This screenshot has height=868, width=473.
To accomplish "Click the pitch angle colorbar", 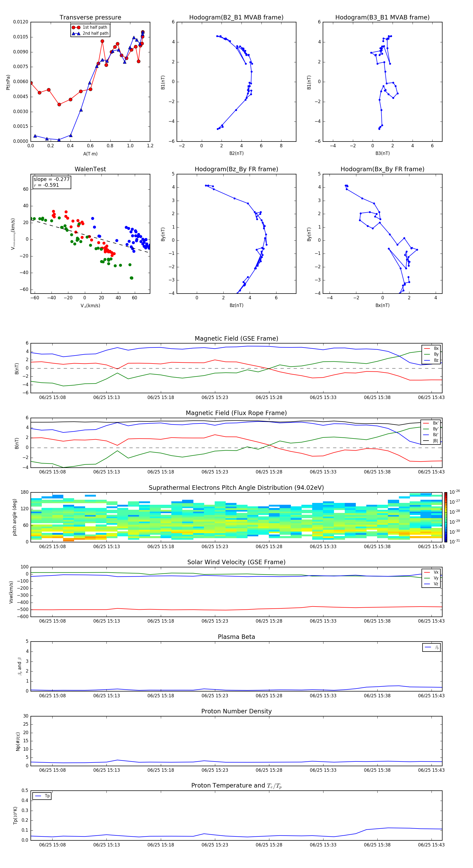I will pos(446,517).
